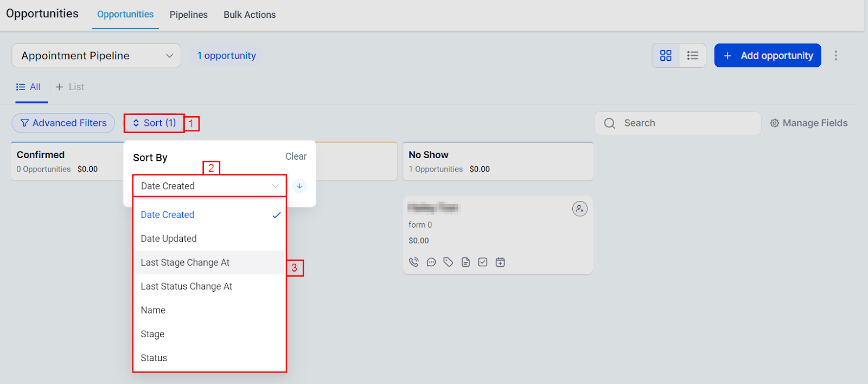Click Manage Fields
The image size is (868, 384).
(x=809, y=123)
